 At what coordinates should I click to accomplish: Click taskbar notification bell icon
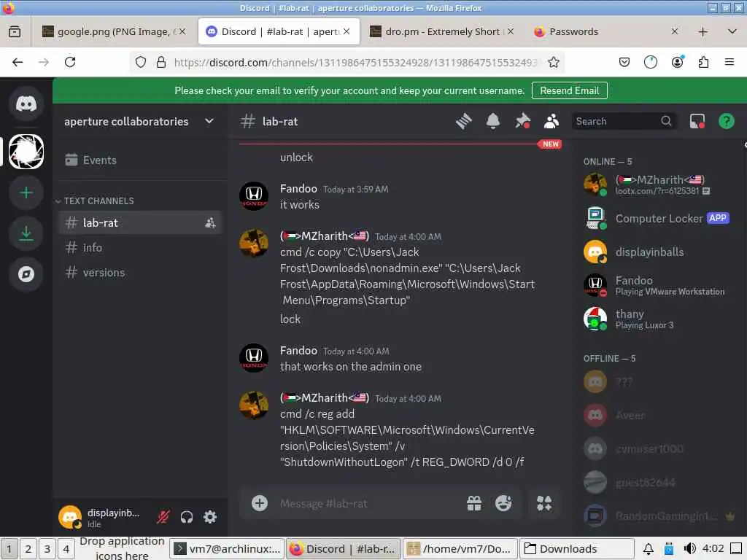pos(648,549)
